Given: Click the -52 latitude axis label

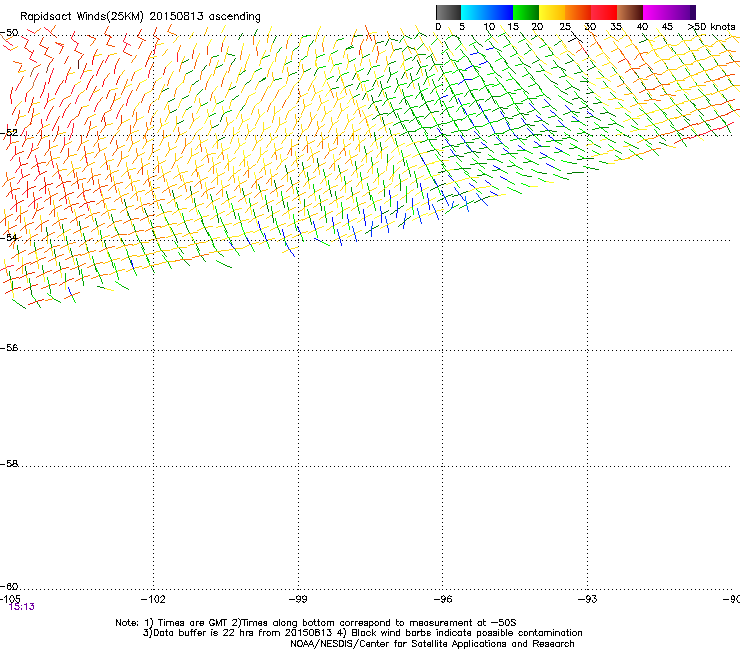Looking at the screenshot, I should click(9, 133).
